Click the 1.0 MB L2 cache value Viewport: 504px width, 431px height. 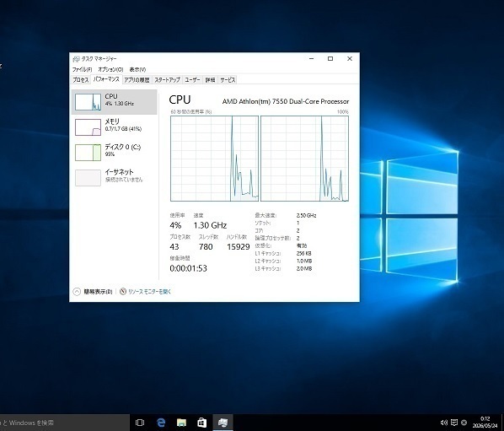(x=304, y=261)
